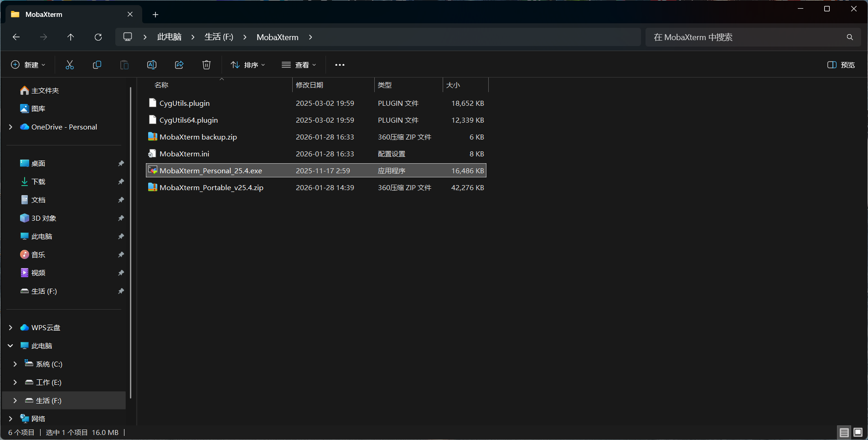Open the 排序 sort dropdown
Viewport: 868px width, 440px height.
pyautogui.click(x=248, y=65)
